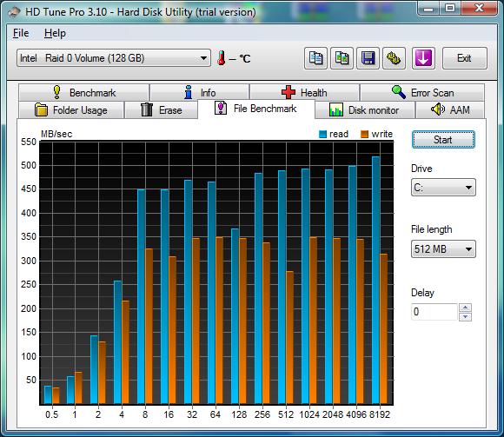Click the copy screenshot to clipboard icon
This screenshot has height=437, width=504.
tap(342, 58)
